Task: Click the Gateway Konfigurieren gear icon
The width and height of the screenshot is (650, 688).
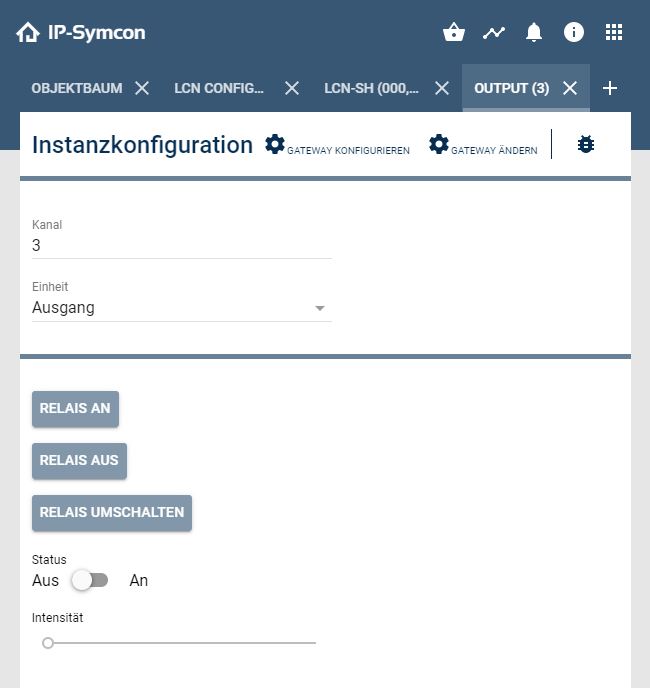Action: pyautogui.click(x=275, y=145)
